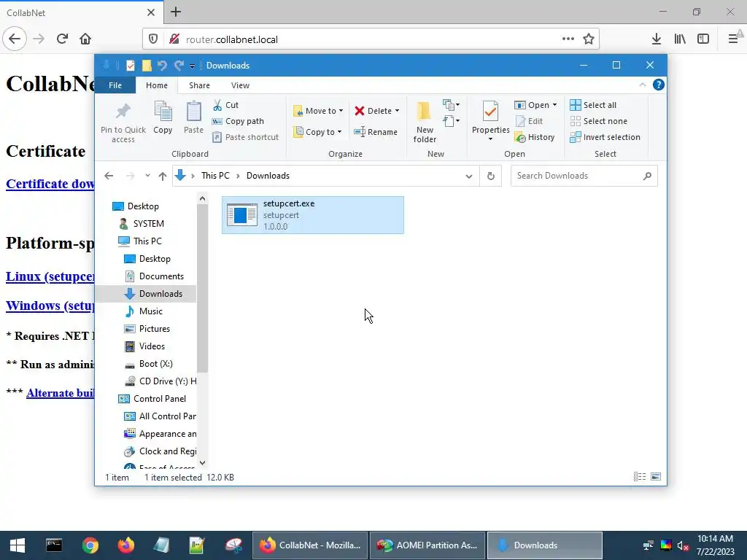Click Copy path in Clipboard group

coord(238,121)
